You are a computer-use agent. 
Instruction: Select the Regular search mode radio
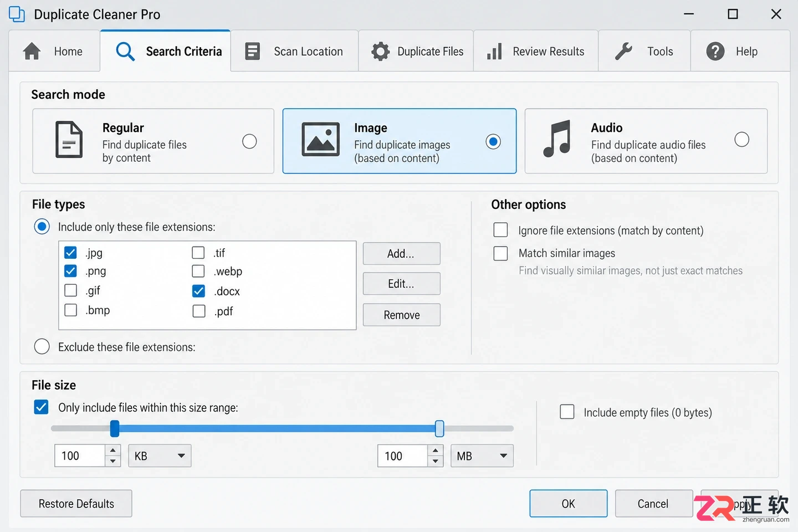click(249, 141)
